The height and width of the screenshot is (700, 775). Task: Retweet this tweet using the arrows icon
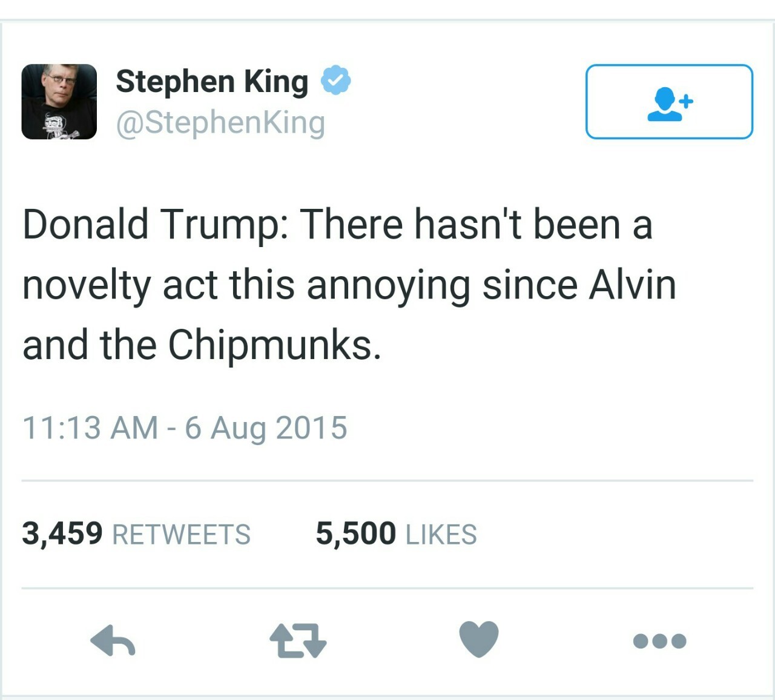click(x=297, y=641)
